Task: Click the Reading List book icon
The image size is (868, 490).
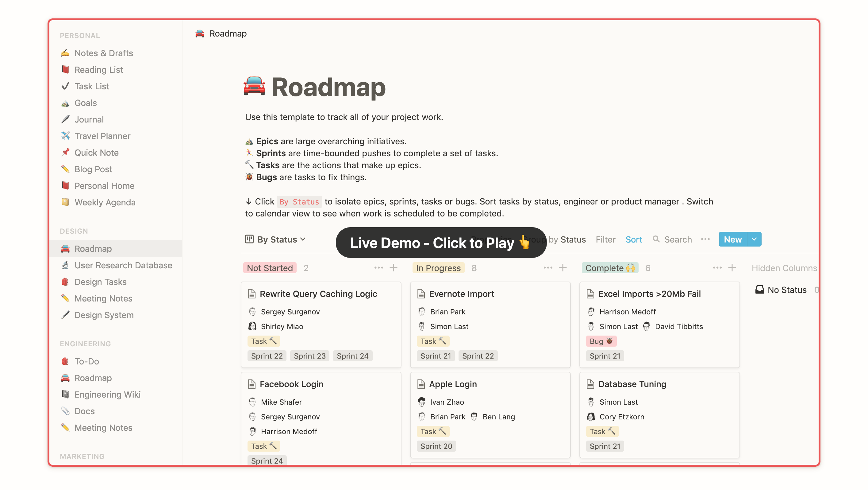Action: 65,69
